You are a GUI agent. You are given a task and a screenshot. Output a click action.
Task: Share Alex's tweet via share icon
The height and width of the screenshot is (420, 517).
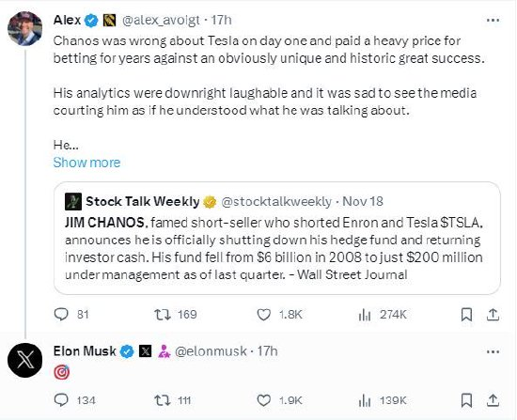[493, 315]
